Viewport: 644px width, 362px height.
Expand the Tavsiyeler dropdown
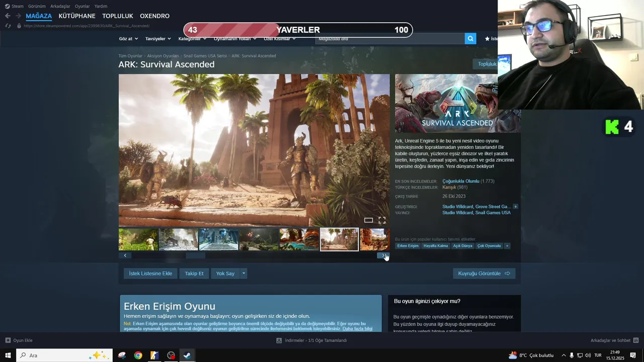pyautogui.click(x=158, y=39)
